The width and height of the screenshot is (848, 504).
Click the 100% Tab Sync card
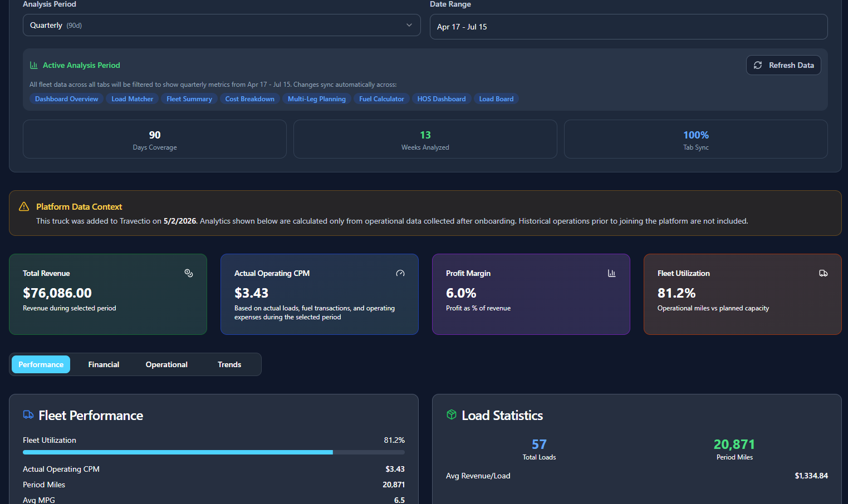(x=696, y=139)
